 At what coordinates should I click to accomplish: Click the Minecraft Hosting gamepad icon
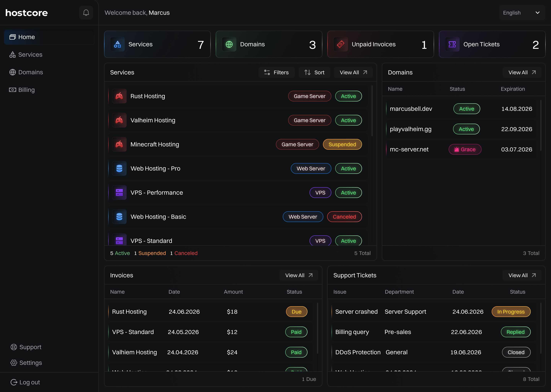119,144
